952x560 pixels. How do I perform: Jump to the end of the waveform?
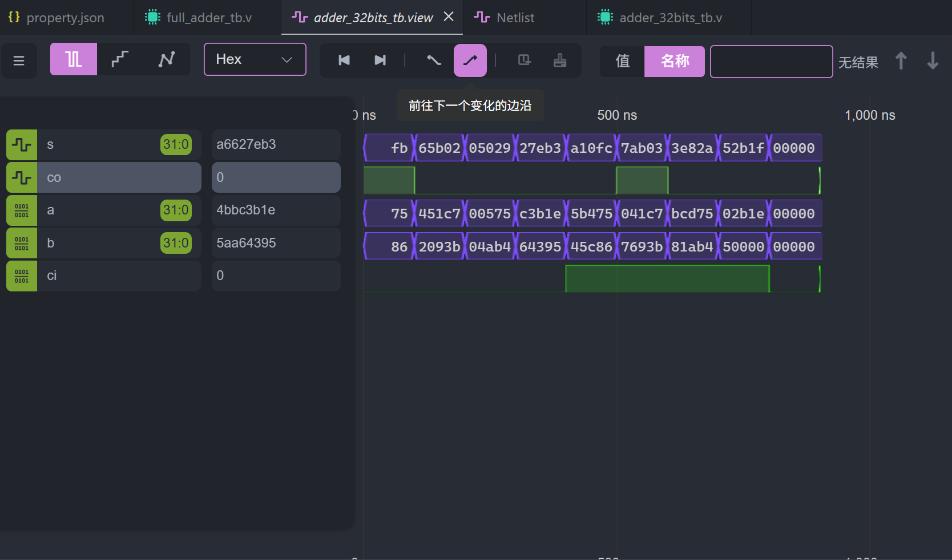(380, 60)
